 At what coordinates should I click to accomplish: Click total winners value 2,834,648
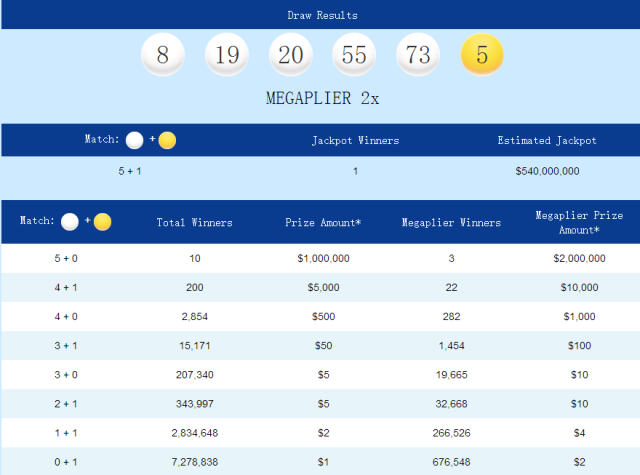pos(195,433)
